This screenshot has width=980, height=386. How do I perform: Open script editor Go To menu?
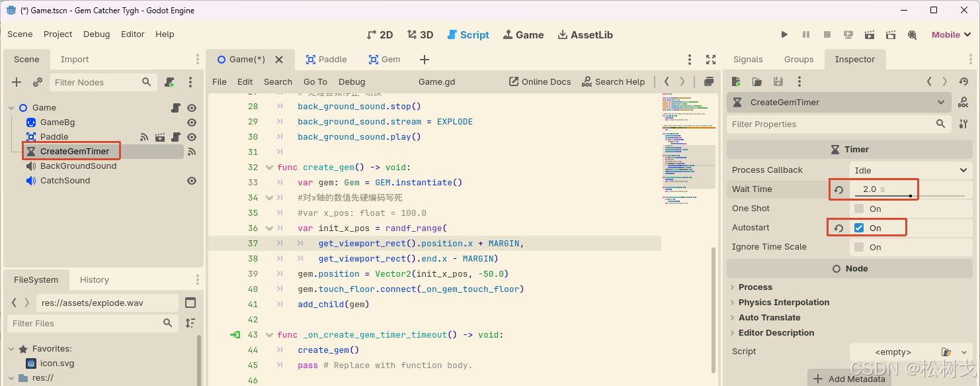[x=315, y=82]
